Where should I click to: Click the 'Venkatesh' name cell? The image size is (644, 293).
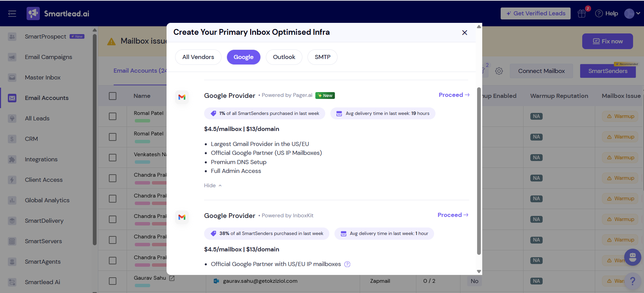(150, 155)
